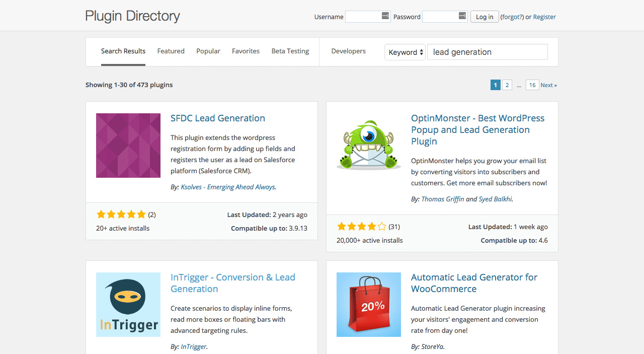The width and height of the screenshot is (644, 354).
Task: Open the Thomas Griffin author link
Action: [443, 199]
